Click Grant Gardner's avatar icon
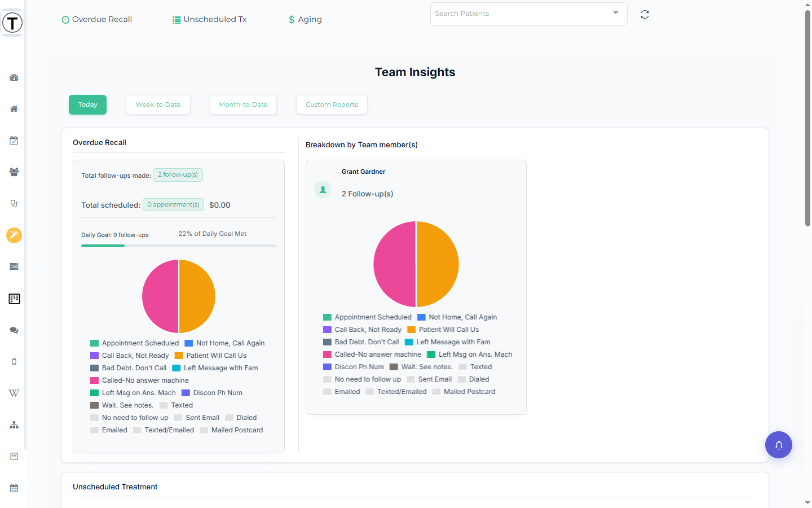Screen dimensions: 812x508 (x=323, y=190)
